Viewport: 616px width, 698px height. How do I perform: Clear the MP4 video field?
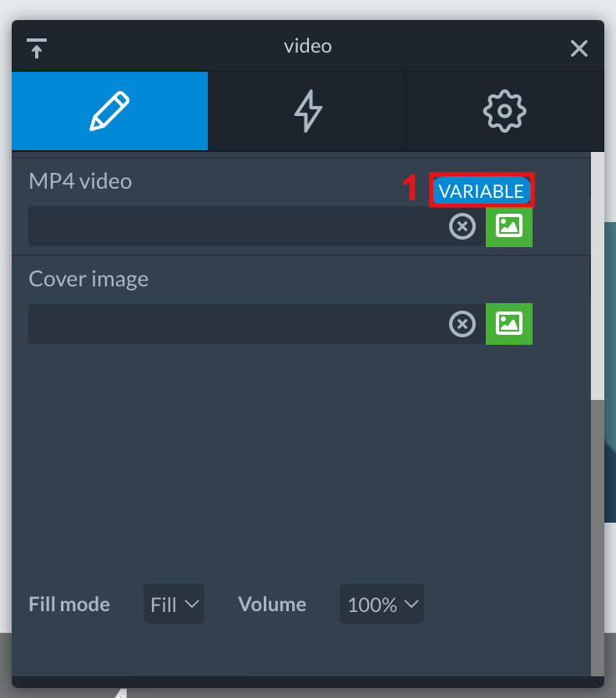[462, 226]
